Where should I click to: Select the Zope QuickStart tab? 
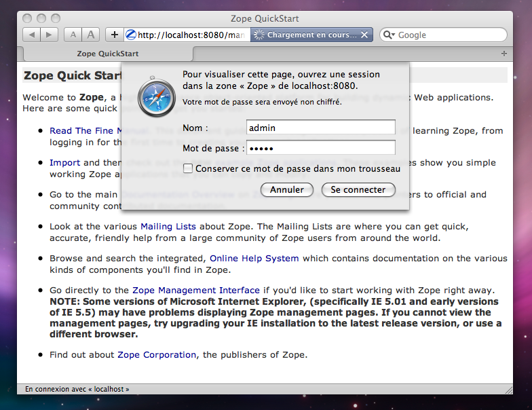pyautogui.click(x=107, y=54)
